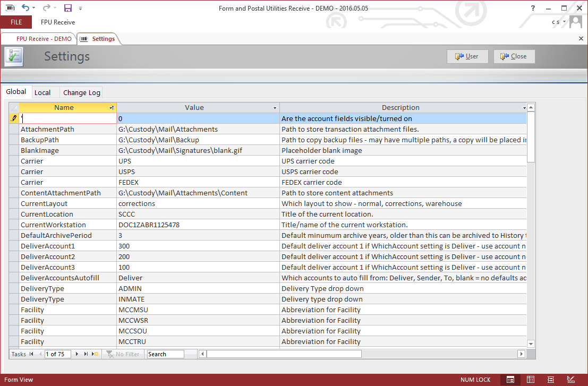Open the Value column filter dropdown
Image resolution: width=588 pixels, height=386 pixels.
pyautogui.click(x=275, y=108)
